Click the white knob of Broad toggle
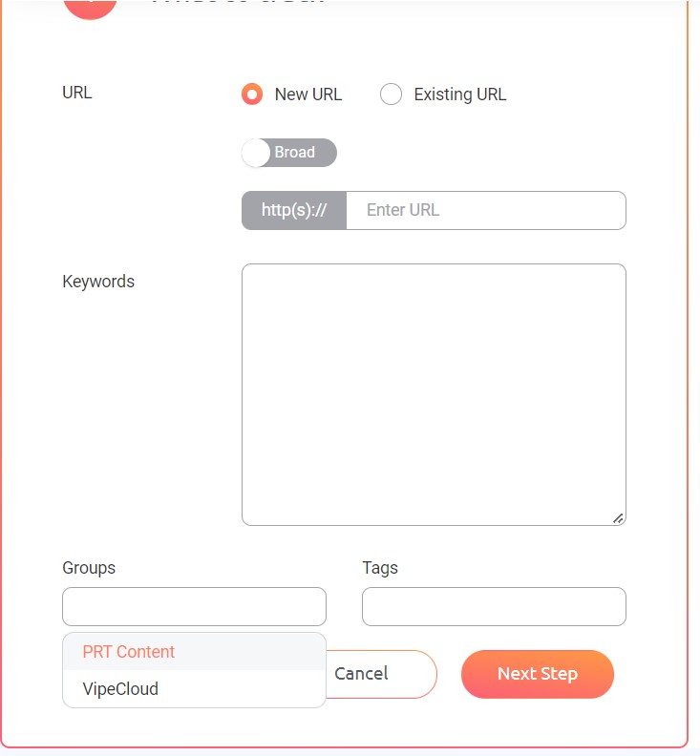700x756 pixels. pos(256,153)
